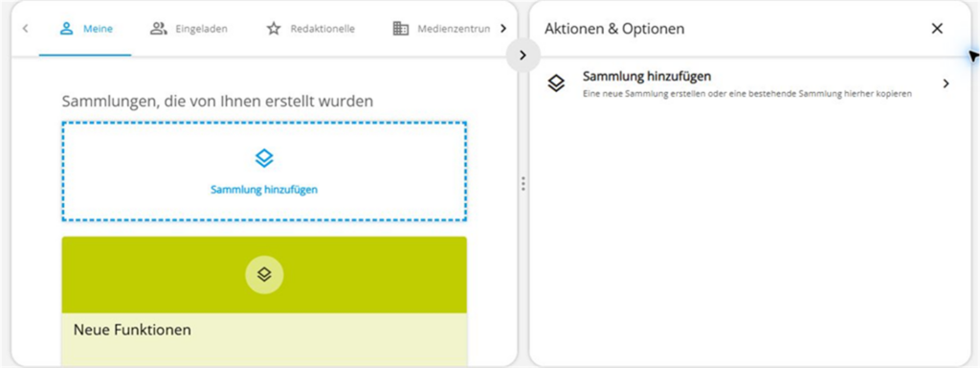980x368 pixels.
Task: Click the people icon beside Eingeladen
Action: click(x=159, y=29)
